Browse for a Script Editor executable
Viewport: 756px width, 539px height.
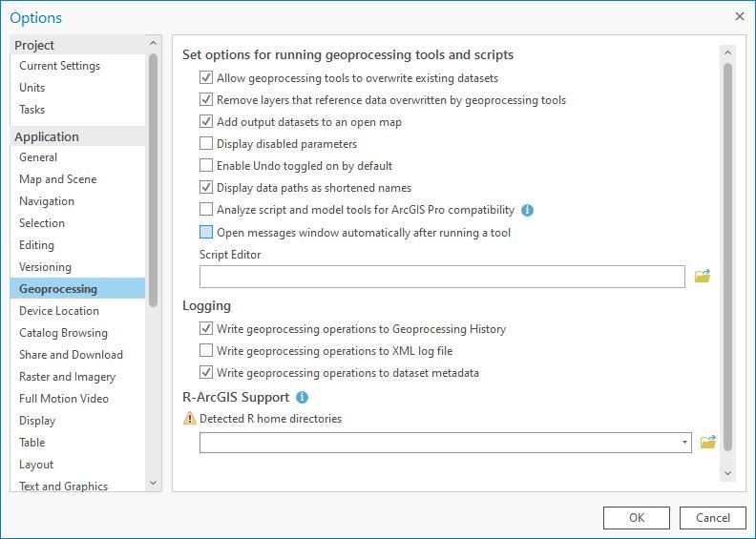click(703, 277)
